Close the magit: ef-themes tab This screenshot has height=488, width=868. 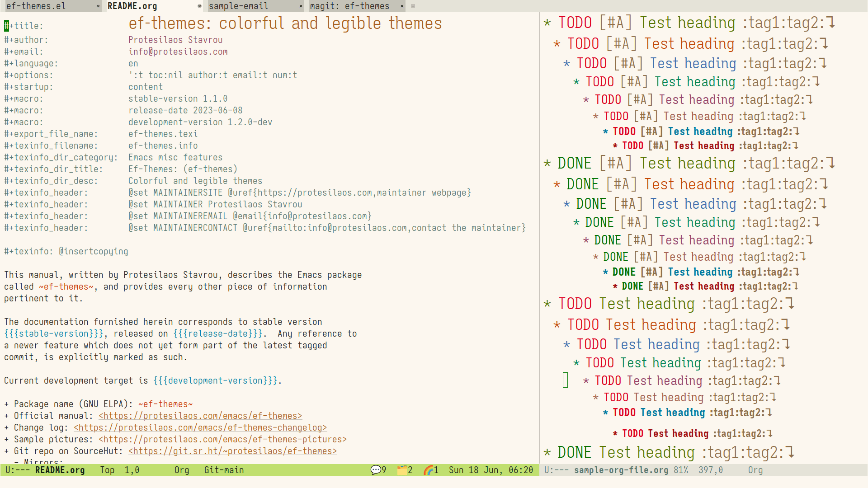point(402,6)
